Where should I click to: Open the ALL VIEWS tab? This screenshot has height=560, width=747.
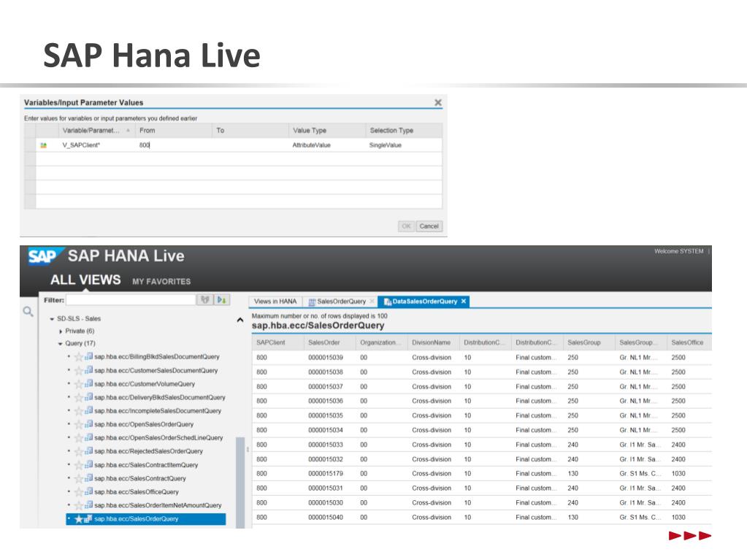click(x=85, y=280)
